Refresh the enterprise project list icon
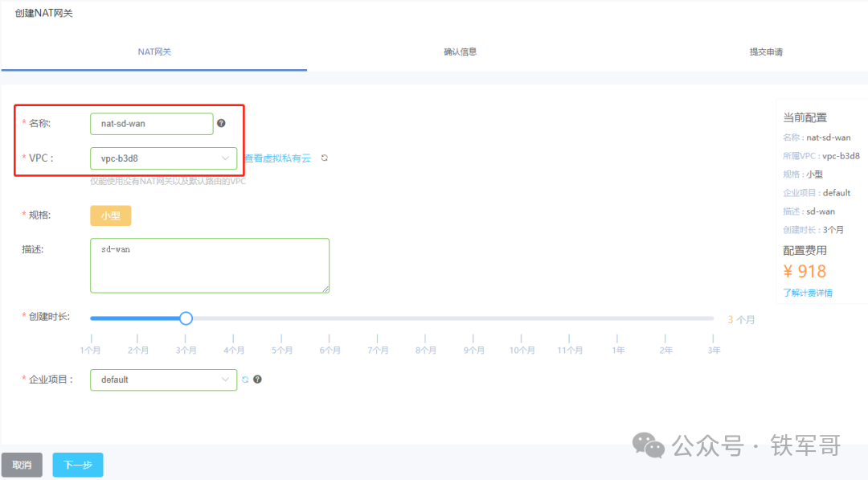The width and height of the screenshot is (868, 480). click(x=245, y=379)
